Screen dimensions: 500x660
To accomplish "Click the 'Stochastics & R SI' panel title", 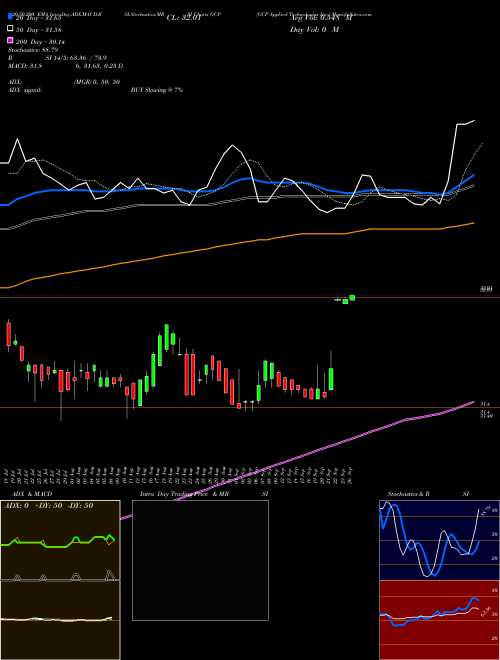I will click(x=428, y=494).
